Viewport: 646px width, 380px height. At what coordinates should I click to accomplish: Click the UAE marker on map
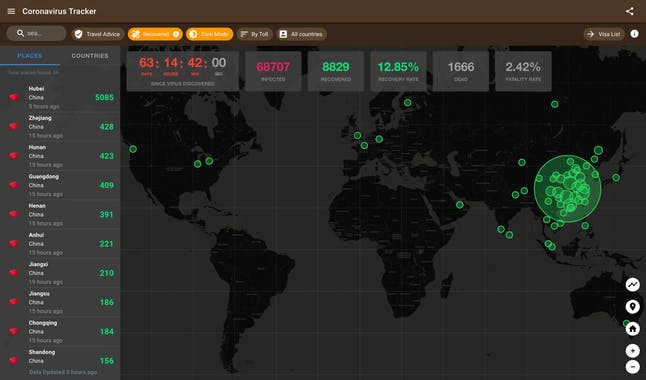tap(460, 205)
